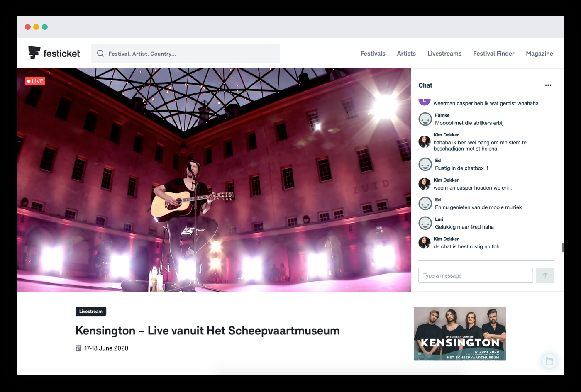Click Kim Dekker's profile photo at top

(x=424, y=141)
